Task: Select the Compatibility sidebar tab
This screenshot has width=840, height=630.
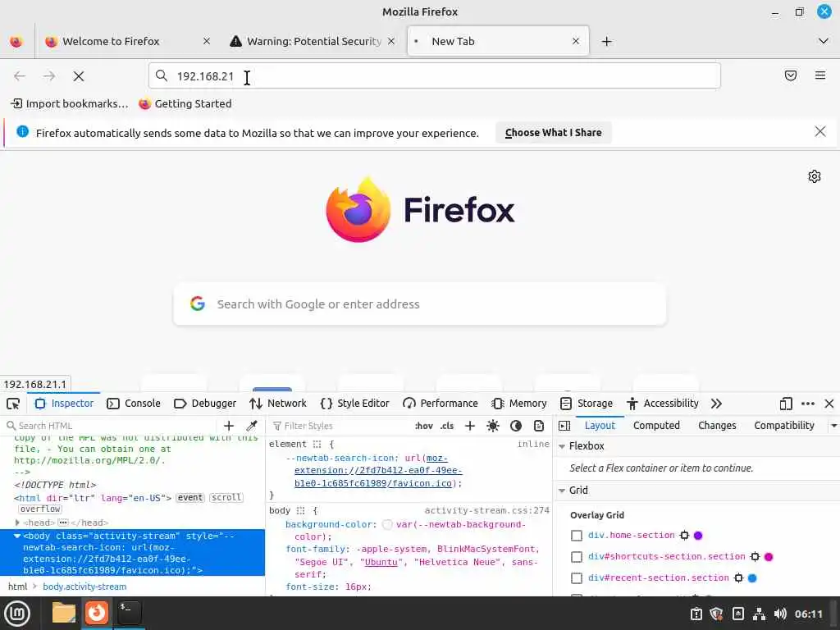Action: pos(783,426)
